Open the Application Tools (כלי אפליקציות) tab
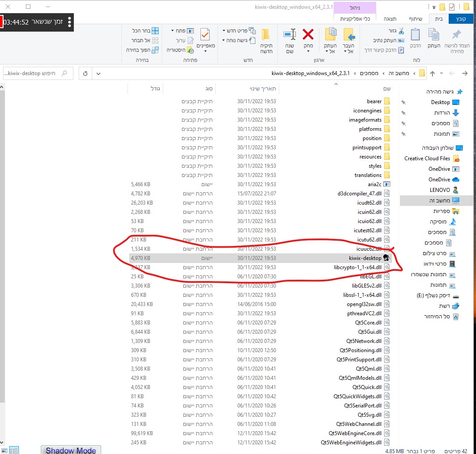Screen dimensions: 476x454 (x=355, y=19)
